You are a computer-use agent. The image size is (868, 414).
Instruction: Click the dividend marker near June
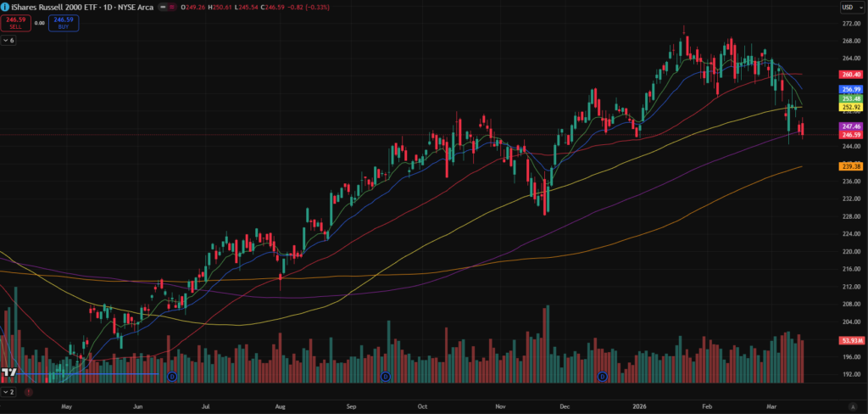[172, 376]
